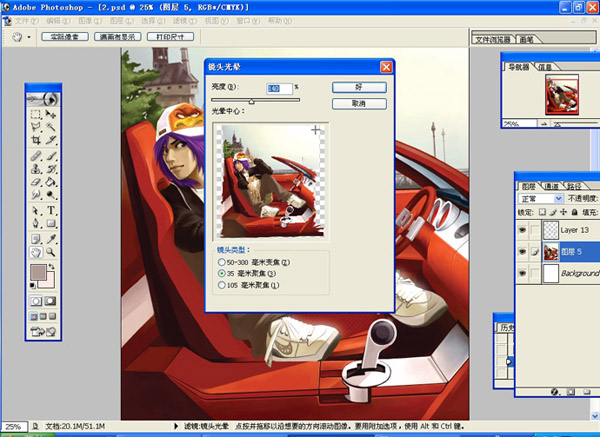This screenshot has width=600, height=437.
Task: Select the Notes tool
Action: click(36, 239)
